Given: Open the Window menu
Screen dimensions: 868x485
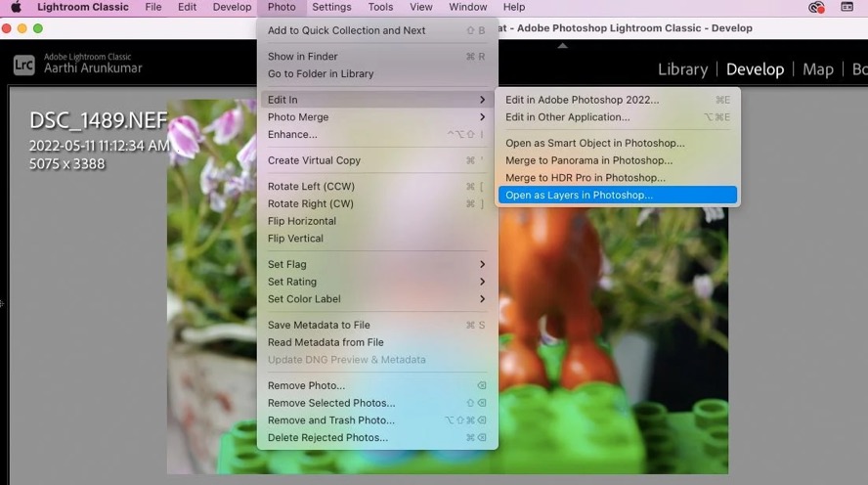Looking at the screenshot, I should pos(468,7).
